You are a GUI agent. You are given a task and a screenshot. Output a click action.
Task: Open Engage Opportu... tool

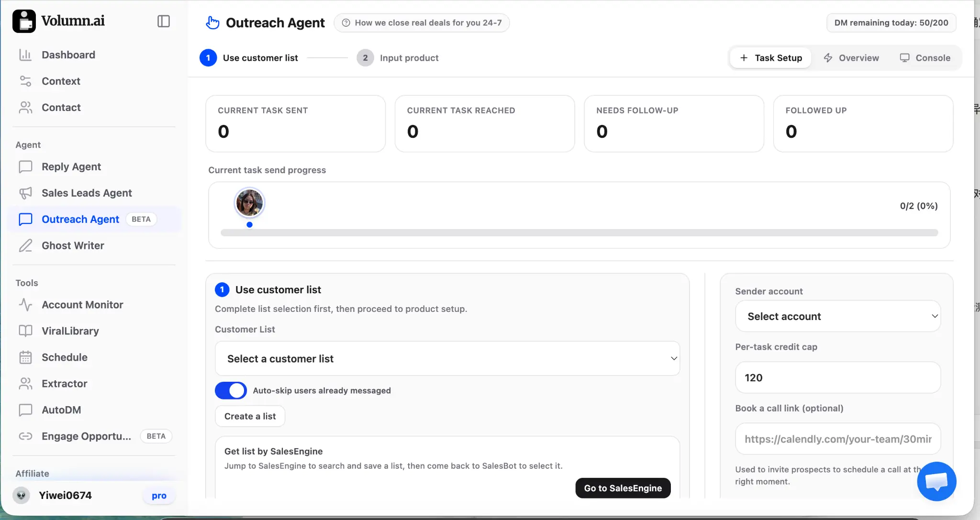(94, 436)
